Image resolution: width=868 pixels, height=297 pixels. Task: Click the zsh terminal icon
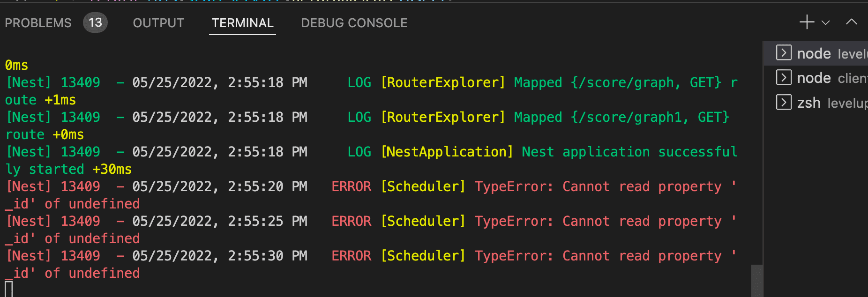click(x=784, y=102)
